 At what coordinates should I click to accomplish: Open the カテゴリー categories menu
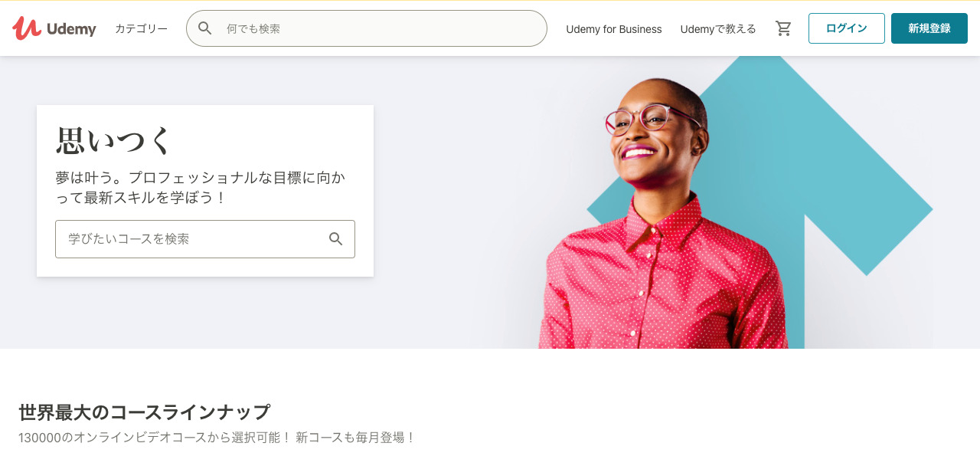tap(141, 28)
